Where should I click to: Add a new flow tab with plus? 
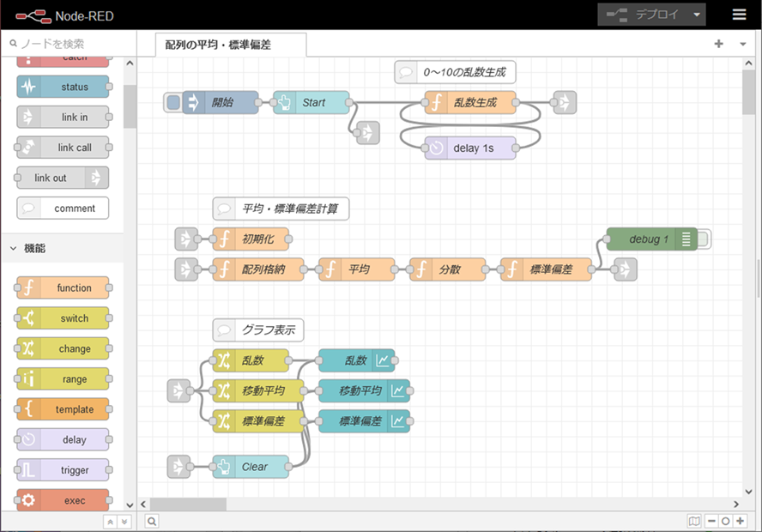[x=718, y=44]
